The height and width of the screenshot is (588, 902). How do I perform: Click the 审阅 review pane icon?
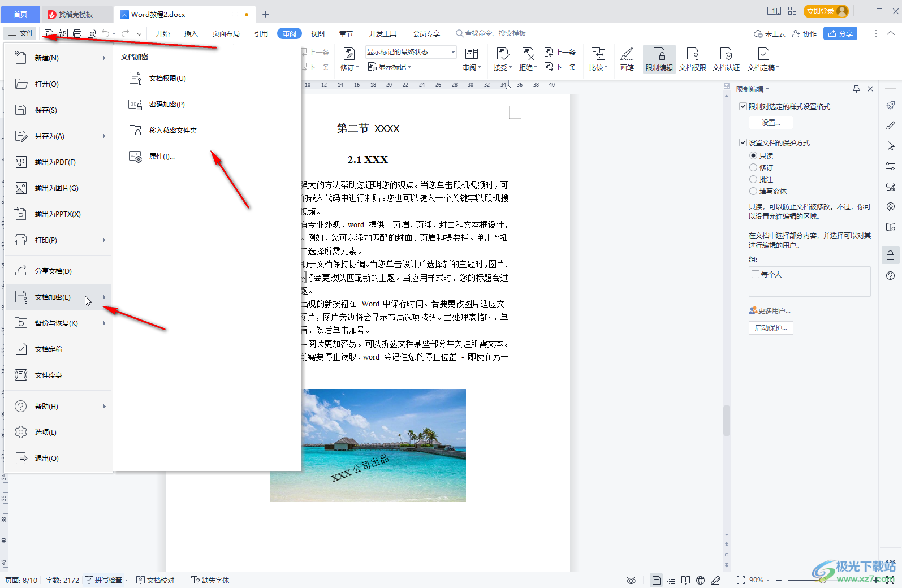(472, 54)
